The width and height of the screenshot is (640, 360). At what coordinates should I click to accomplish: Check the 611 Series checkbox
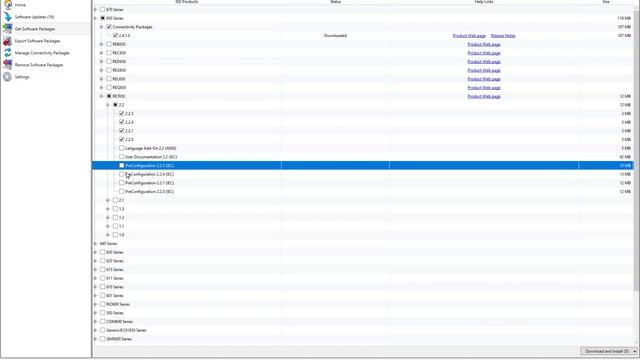[102, 278]
